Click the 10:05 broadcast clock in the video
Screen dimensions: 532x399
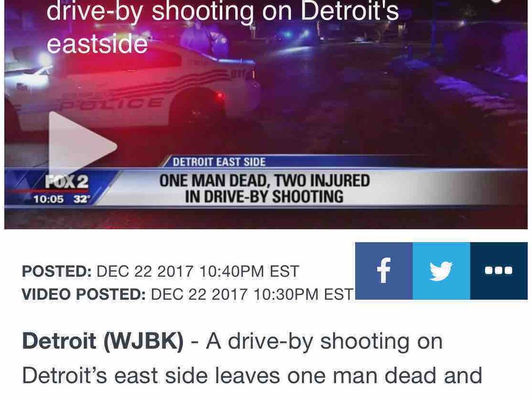click(49, 199)
